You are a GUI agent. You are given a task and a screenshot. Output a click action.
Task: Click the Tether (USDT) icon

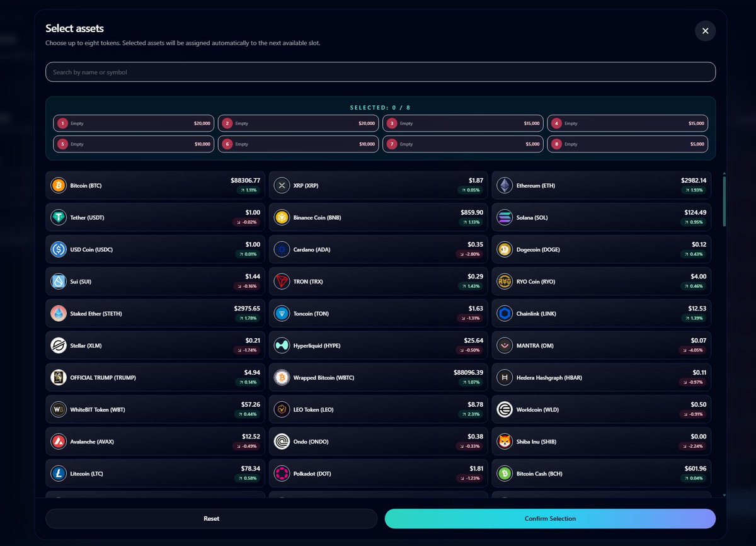59,218
